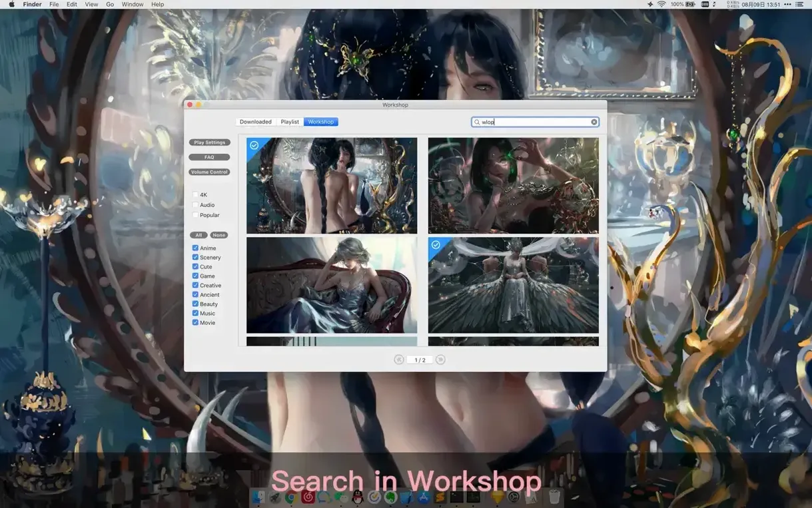Select the green gem eye wallpaper thumbnail

[513, 186]
